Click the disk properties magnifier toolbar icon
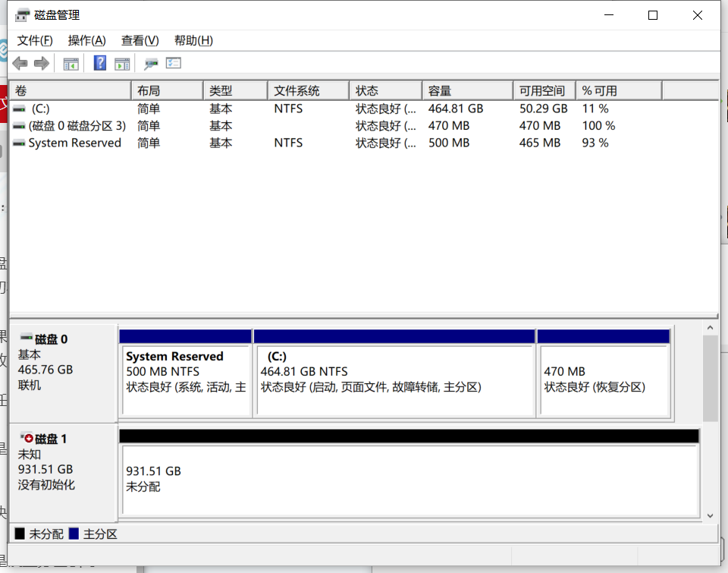Screen dimensions: 728x573 [150, 63]
